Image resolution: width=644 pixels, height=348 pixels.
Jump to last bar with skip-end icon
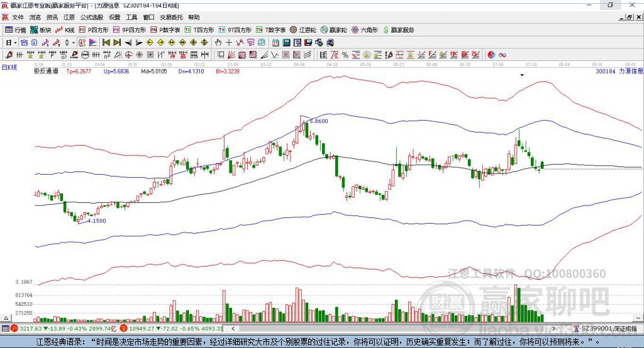click(117, 43)
